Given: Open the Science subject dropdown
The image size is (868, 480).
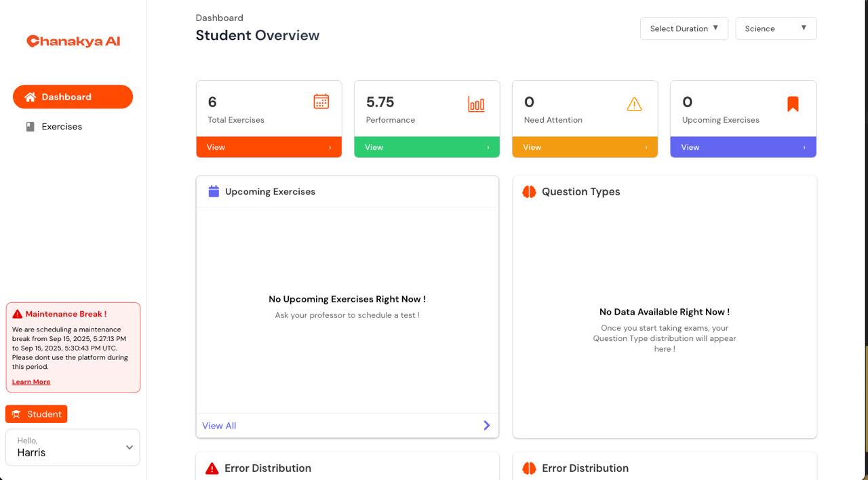Looking at the screenshot, I should (x=776, y=28).
